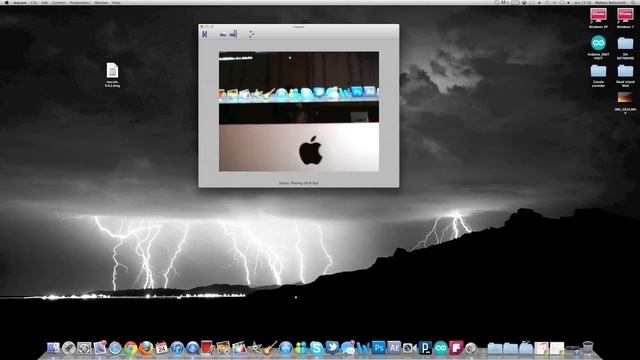Open the Edit menu in the menu bar

[44, 2]
